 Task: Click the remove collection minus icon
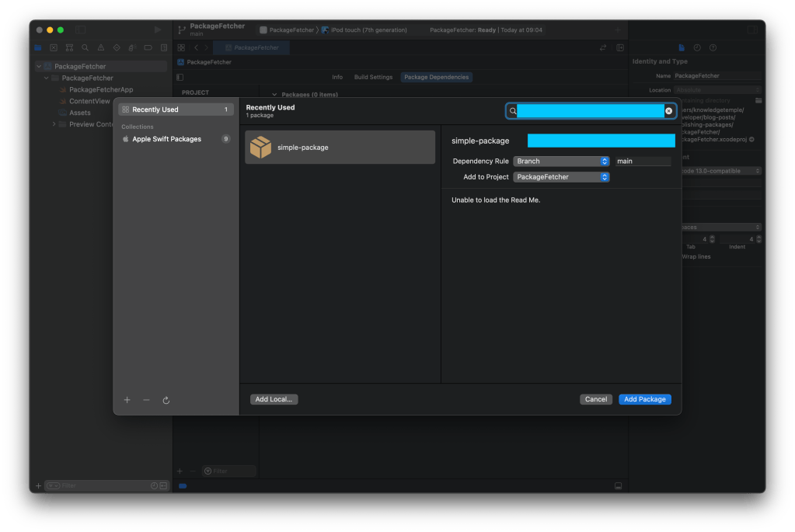pyautogui.click(x=146, y=400)
